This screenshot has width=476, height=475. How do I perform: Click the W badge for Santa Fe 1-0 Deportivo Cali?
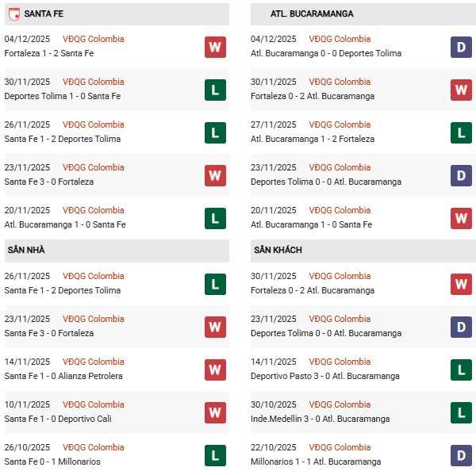[215, 412]
